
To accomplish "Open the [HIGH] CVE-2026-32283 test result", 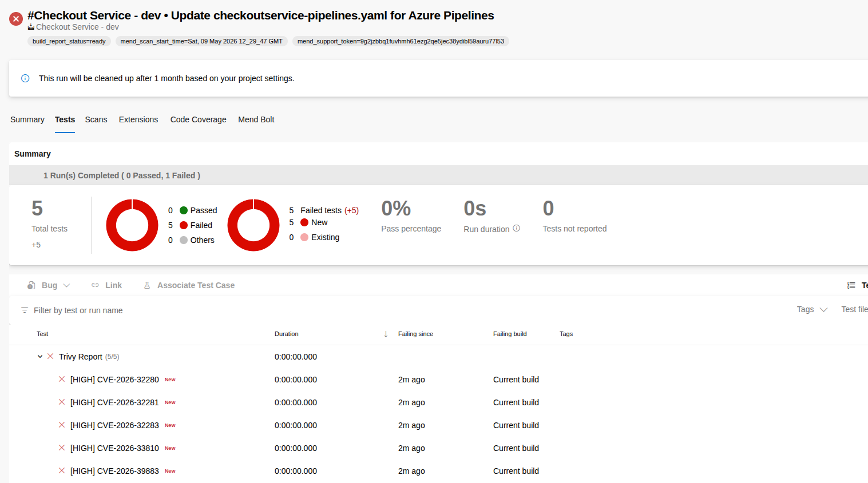I will click(114, 425).
